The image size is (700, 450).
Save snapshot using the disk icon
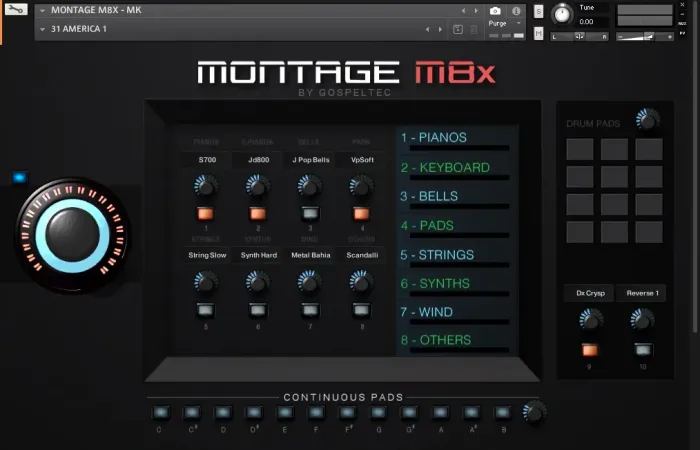[458, 29]
